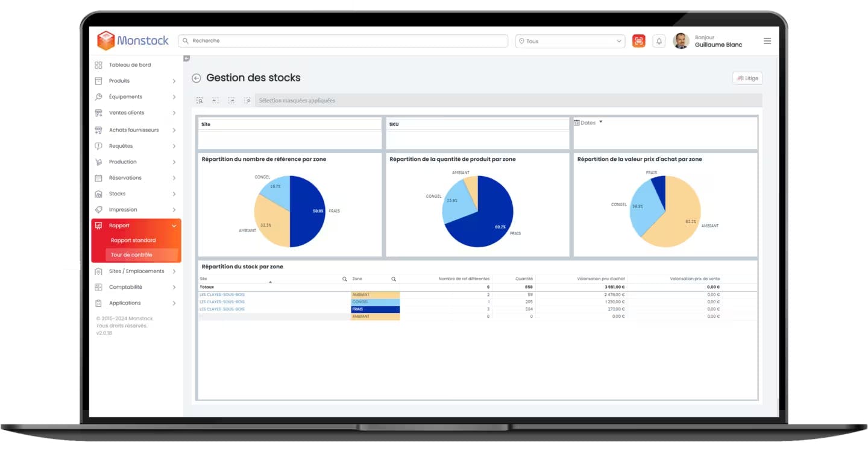The image size is (868, 457).
Task: Select the Nombre de ref différentes header
Action: tap(464, 279)
